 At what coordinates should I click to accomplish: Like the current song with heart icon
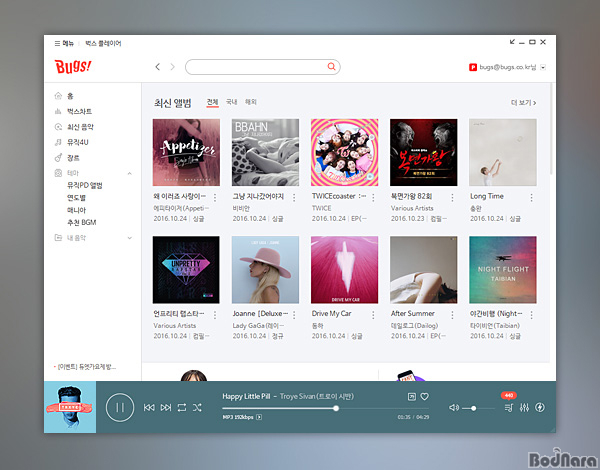coord(425,397)
